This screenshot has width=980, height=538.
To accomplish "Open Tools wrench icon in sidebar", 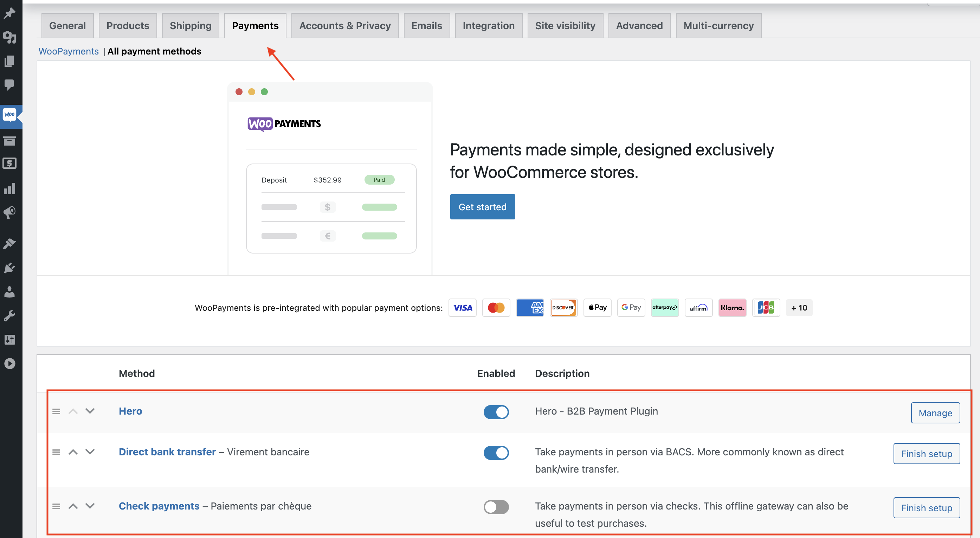I will [9, 316].
